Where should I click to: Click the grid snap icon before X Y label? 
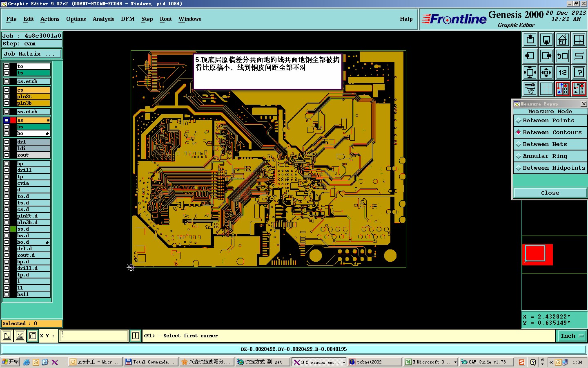coord(33,336)
